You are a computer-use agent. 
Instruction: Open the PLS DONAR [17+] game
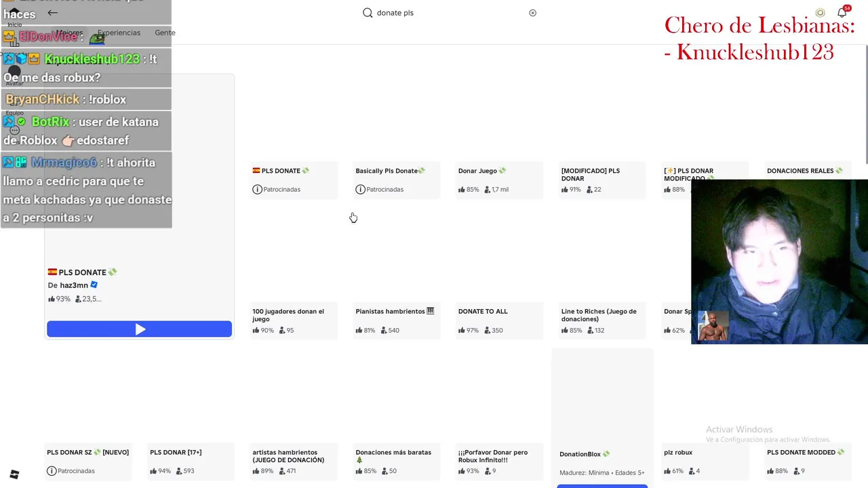pos(176,452)
